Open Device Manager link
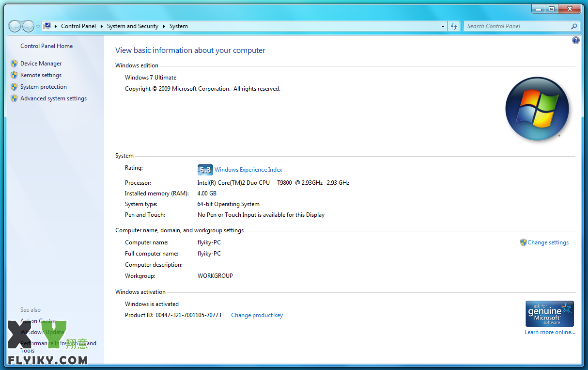The image size is (588, 370). point(41,64)
